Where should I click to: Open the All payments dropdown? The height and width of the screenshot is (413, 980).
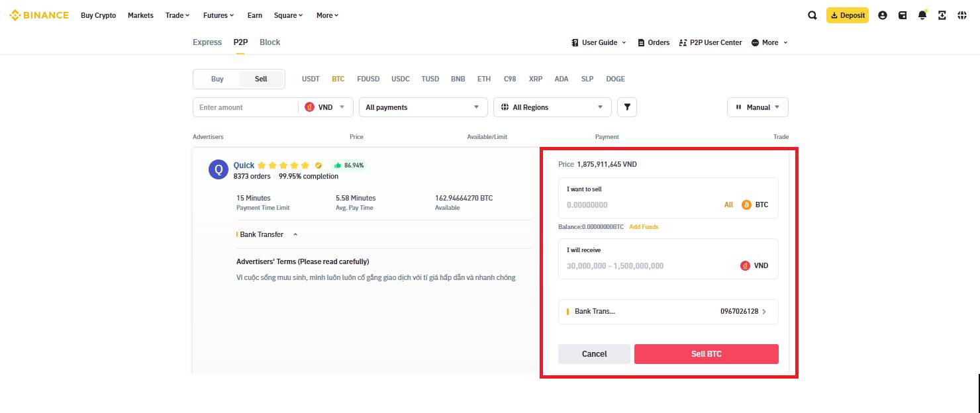[423, 107]
